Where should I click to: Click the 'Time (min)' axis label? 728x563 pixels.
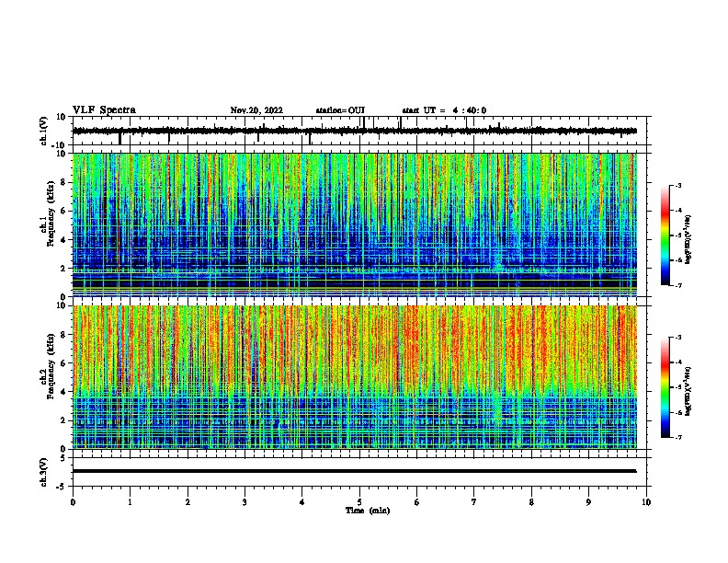pyautogui.click(x=368, y=511)
